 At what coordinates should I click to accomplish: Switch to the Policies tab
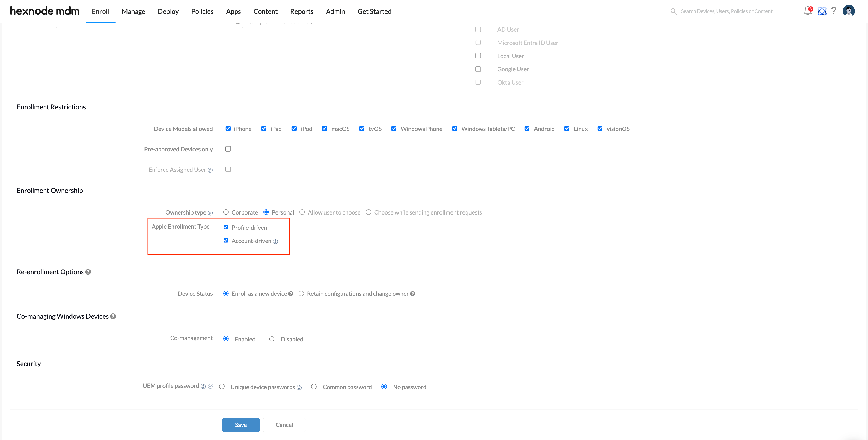point(202,11)
